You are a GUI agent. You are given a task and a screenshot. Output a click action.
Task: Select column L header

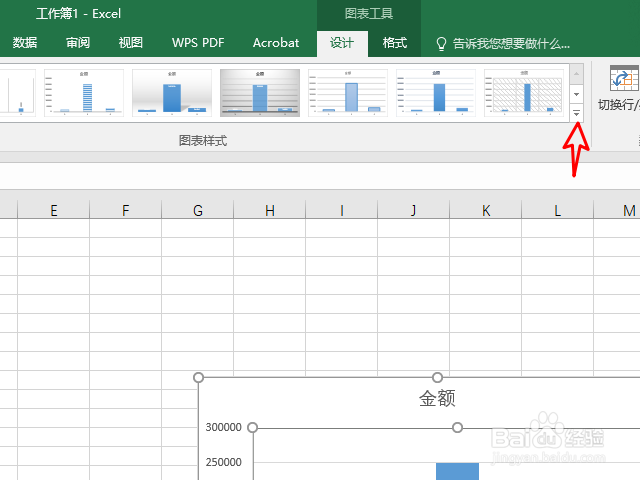click(x=558, y=210)
